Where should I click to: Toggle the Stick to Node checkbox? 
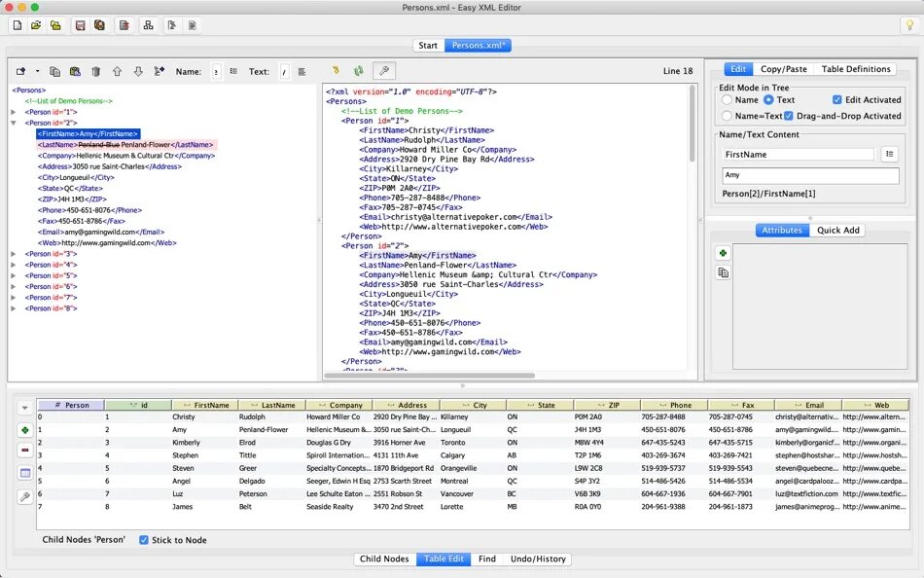[144, 540]
